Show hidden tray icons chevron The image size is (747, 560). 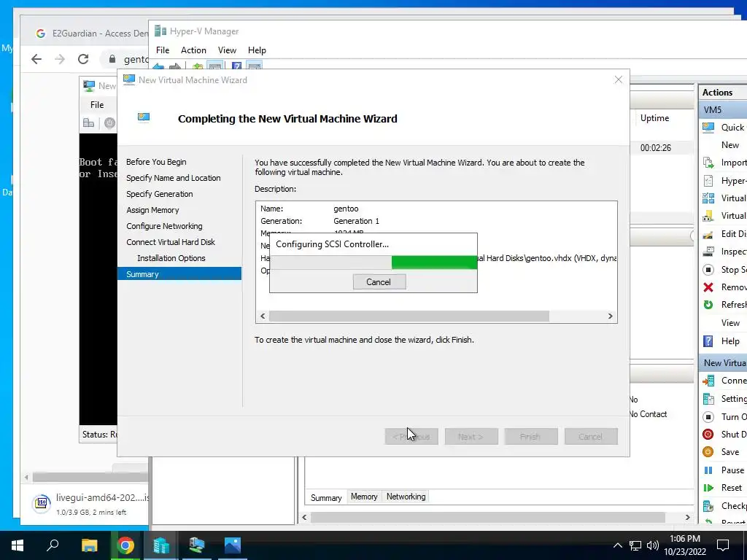617,545
